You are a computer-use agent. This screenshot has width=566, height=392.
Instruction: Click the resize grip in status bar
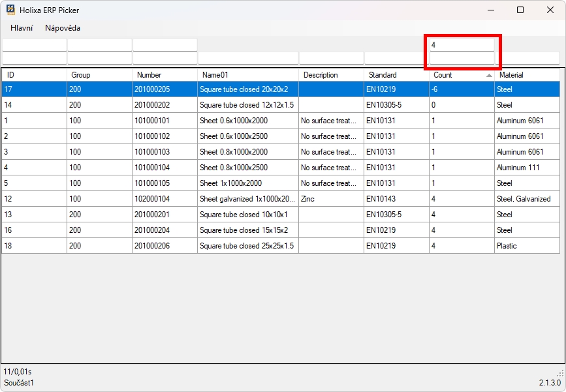(559, 372)
